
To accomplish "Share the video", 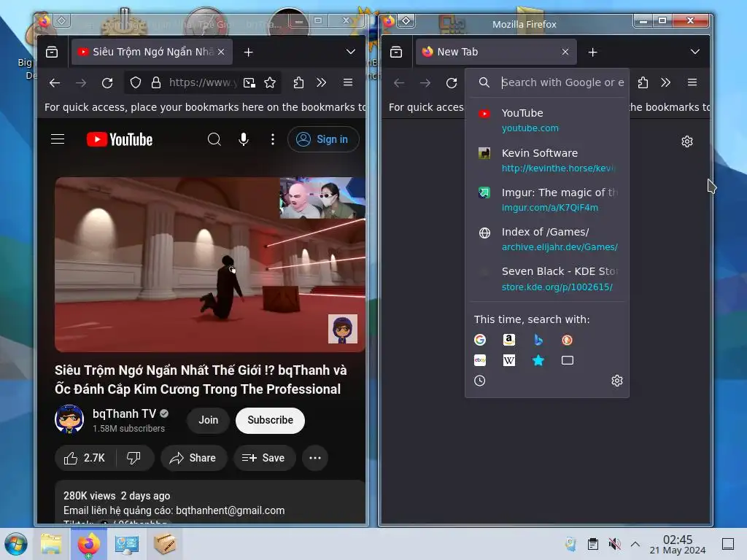I will click(193, 458).
